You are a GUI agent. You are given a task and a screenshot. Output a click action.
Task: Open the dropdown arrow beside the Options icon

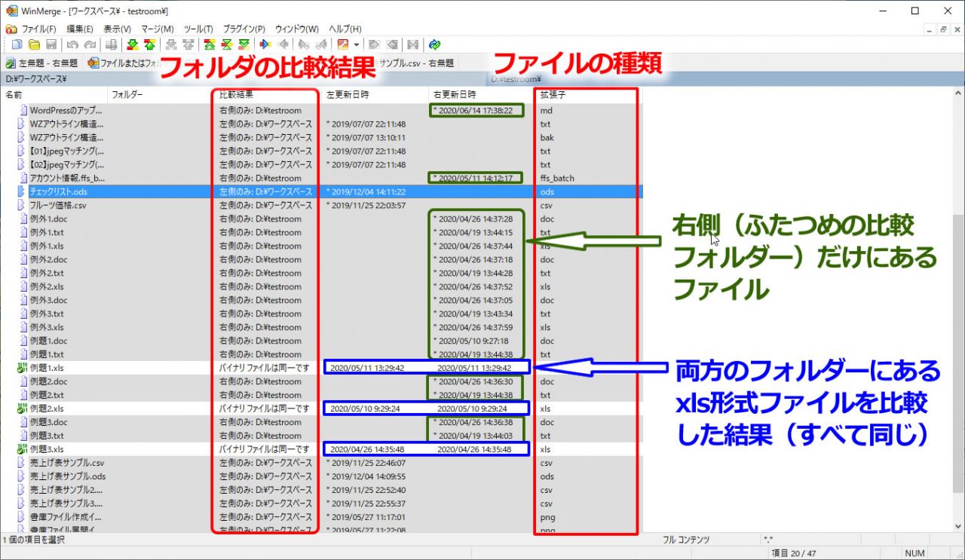[356, 44]
